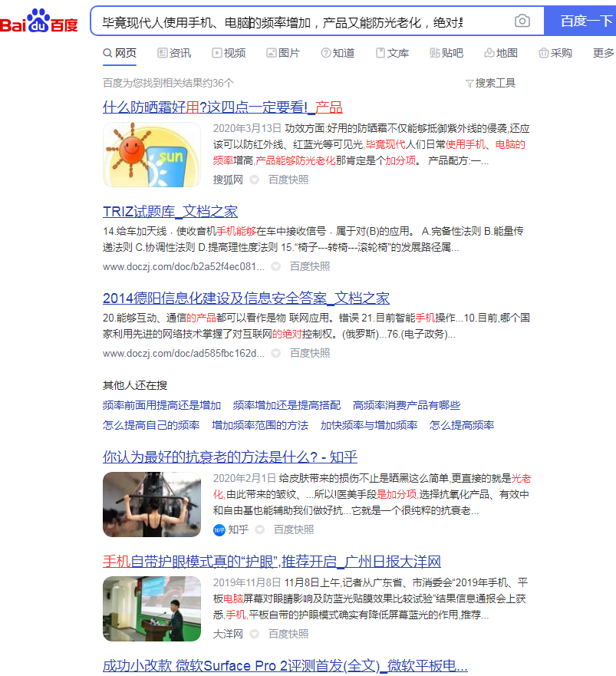Open the gym workout thumbnail image
The height and width of the screenshot is (676, 616).
(152, 504)
